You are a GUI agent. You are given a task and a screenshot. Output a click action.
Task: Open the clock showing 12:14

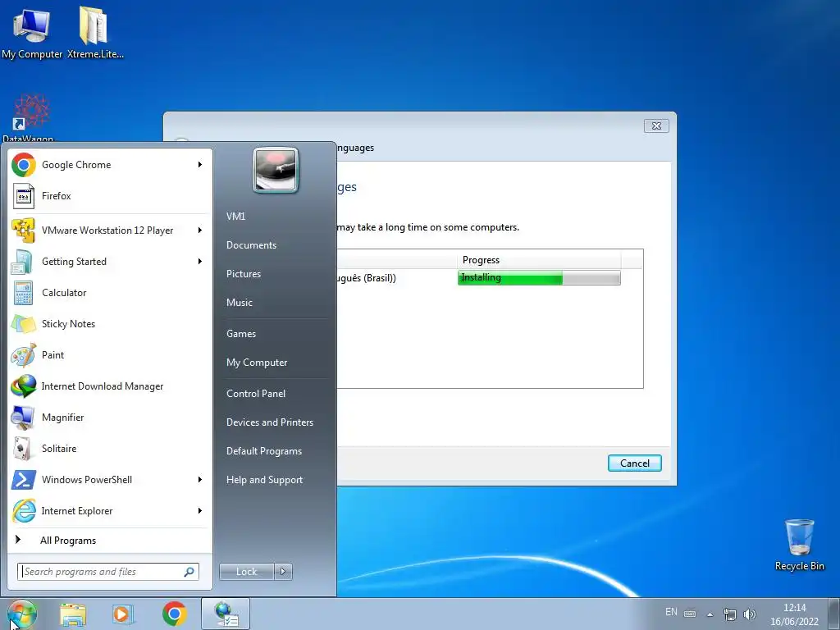pyautogui.click(x=794, y=614)
